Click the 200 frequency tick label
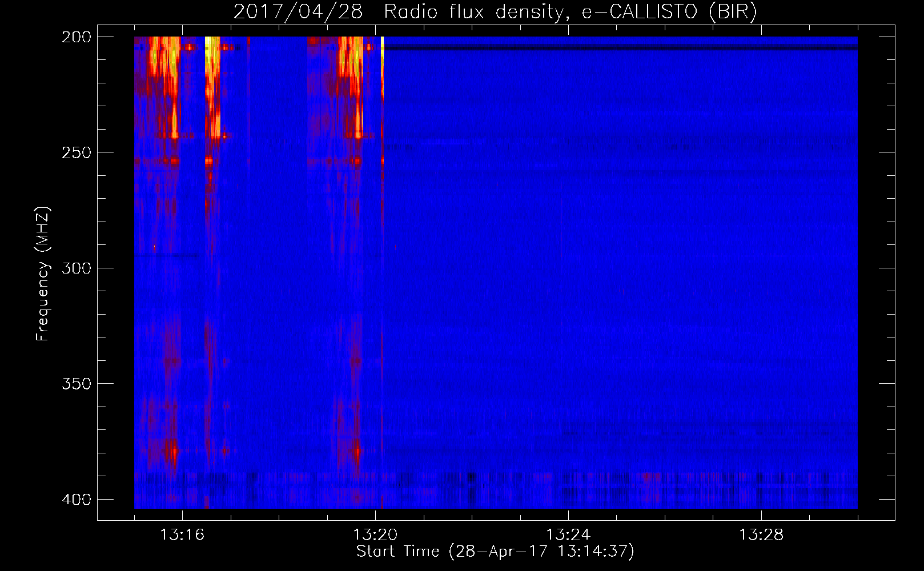This screenshot has height=571, width=924. coord(77,37)
